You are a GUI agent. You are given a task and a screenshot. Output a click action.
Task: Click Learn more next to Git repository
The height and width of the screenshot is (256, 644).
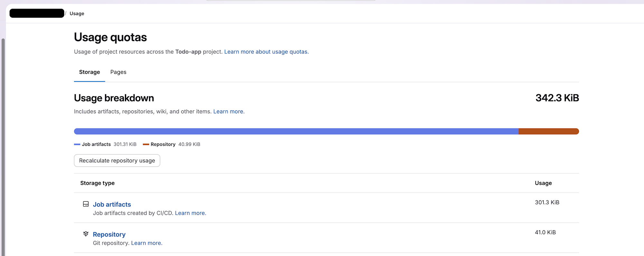click(x=147, y=243)
